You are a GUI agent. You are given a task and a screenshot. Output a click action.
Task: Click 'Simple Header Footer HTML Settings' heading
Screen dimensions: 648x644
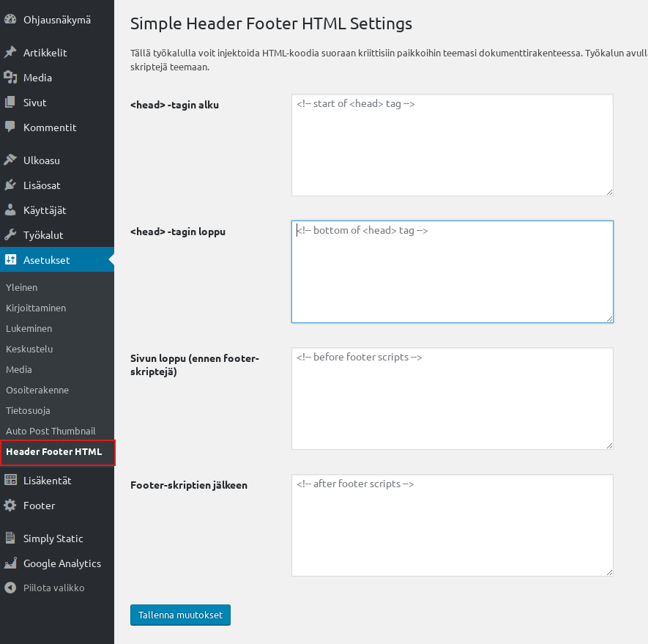point(271,23)
